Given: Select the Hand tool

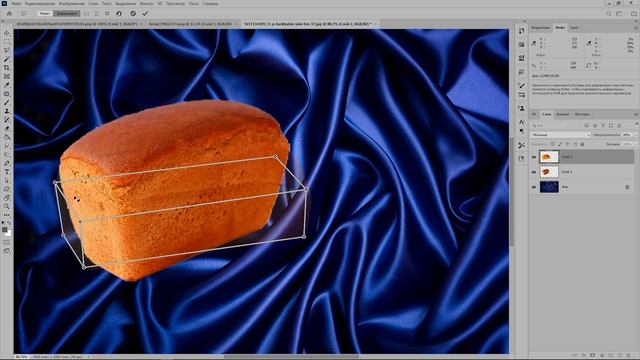Looking at the screenshot, I should pos(7,198).
